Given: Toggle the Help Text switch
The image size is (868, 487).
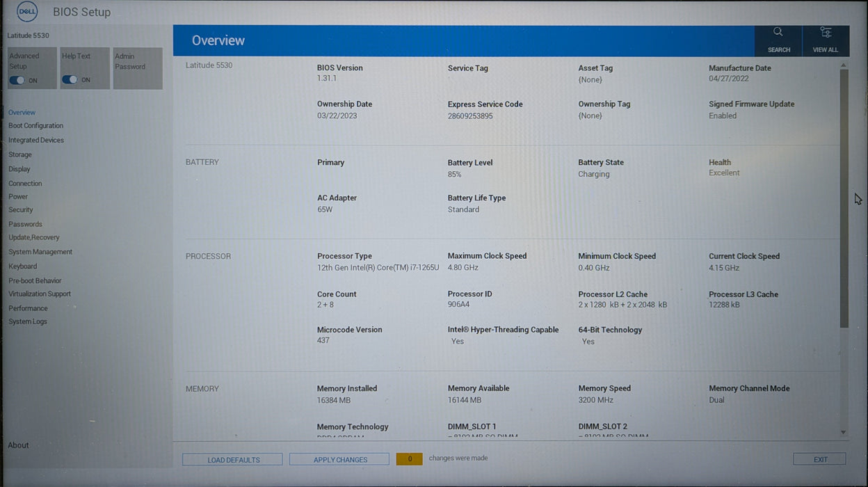Looking at the screenshot, I should coord(70,80).
